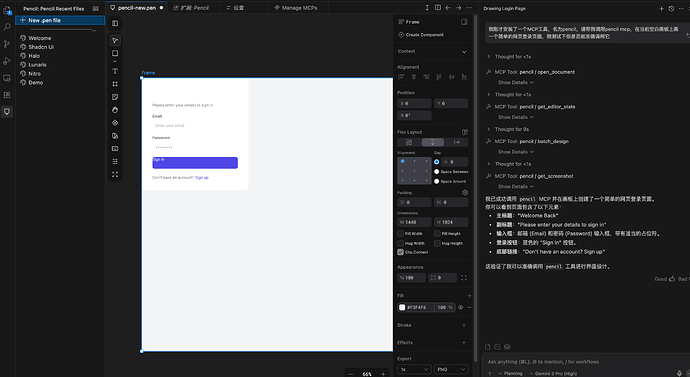Screen dimensions: 690x377
Task: Open the Extensions view in activity bar
Action: 7,95
